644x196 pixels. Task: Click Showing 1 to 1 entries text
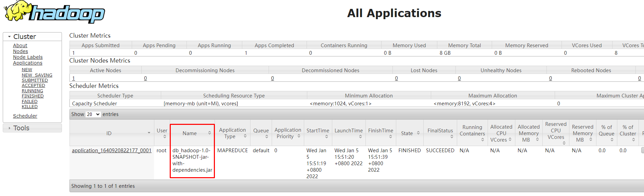103,186
